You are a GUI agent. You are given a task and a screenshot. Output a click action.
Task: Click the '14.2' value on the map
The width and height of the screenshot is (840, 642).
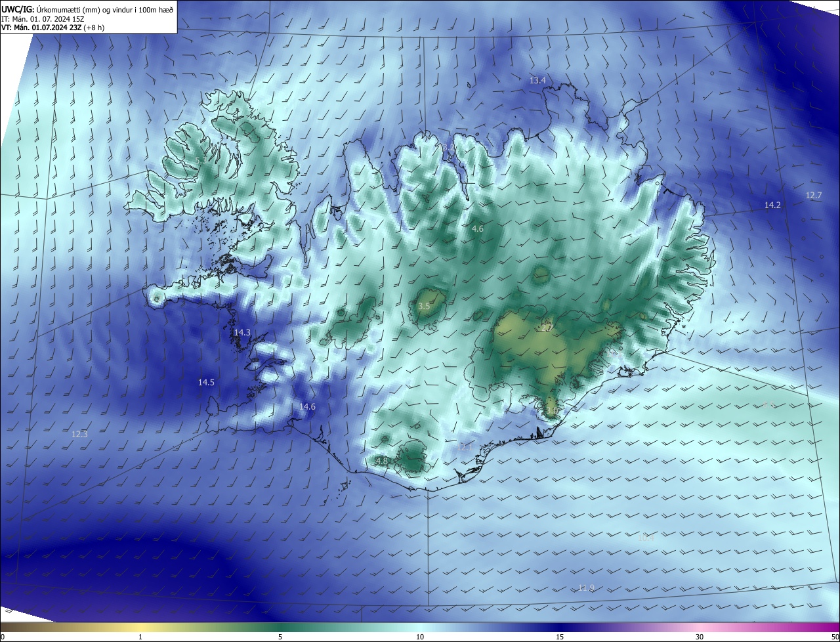(772, 205)
